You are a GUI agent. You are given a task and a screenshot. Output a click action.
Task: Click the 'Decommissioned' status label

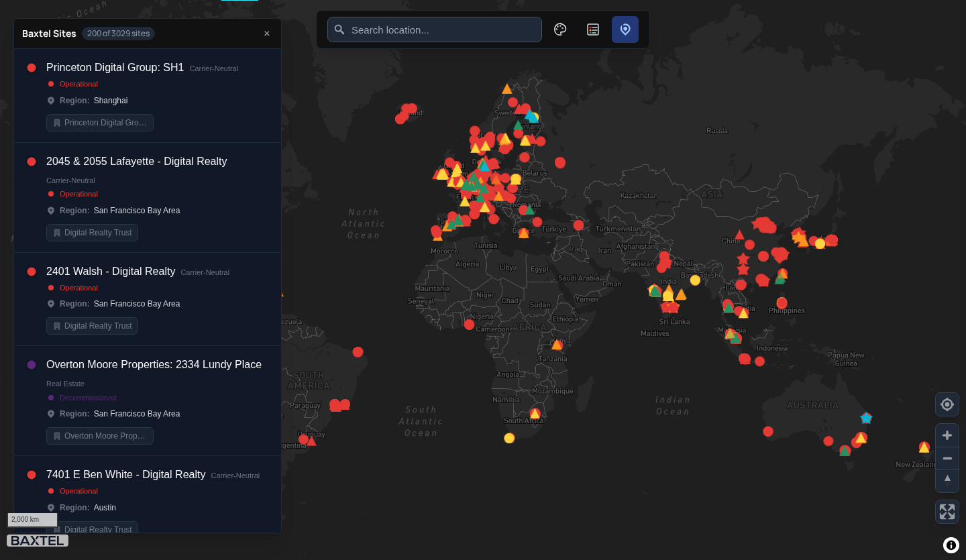88,398
